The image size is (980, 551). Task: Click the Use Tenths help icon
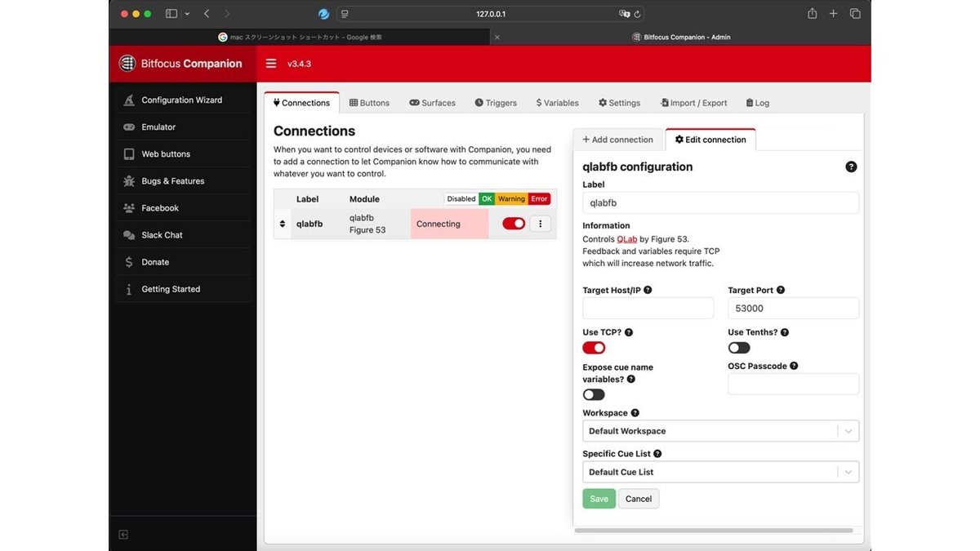pyautogui.click(x=785, y=332)
